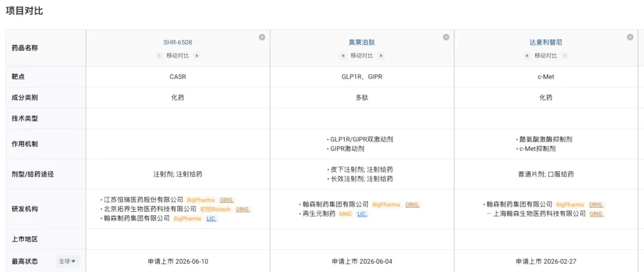Remove SHR-6508 column with its close icon

262,38
